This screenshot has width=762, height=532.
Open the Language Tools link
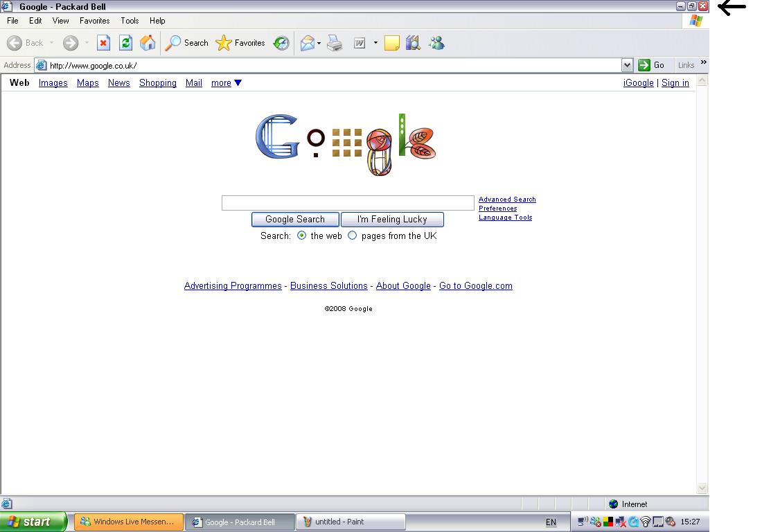[506, 218]
